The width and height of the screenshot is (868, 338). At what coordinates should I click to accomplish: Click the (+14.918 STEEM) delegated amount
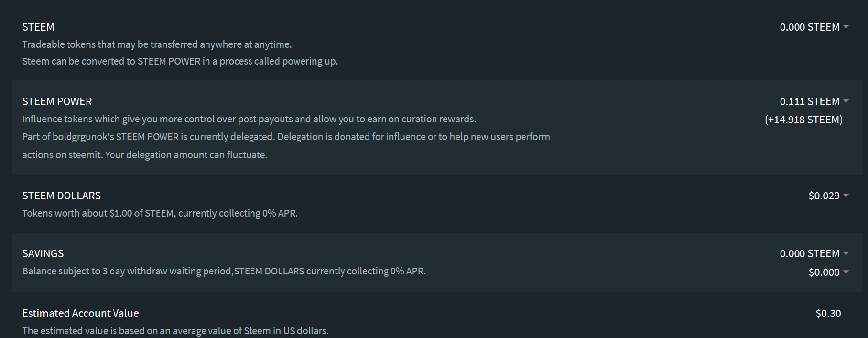point(803,120)
